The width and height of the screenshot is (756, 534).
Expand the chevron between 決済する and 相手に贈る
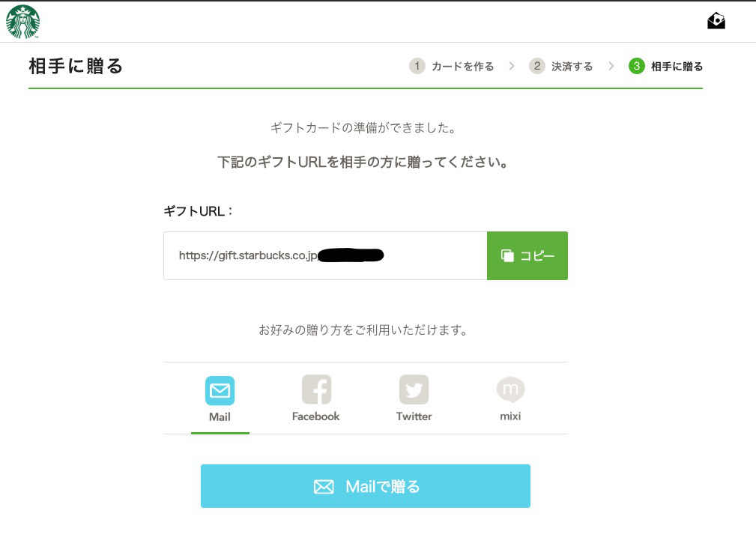[x=610, y=66]
